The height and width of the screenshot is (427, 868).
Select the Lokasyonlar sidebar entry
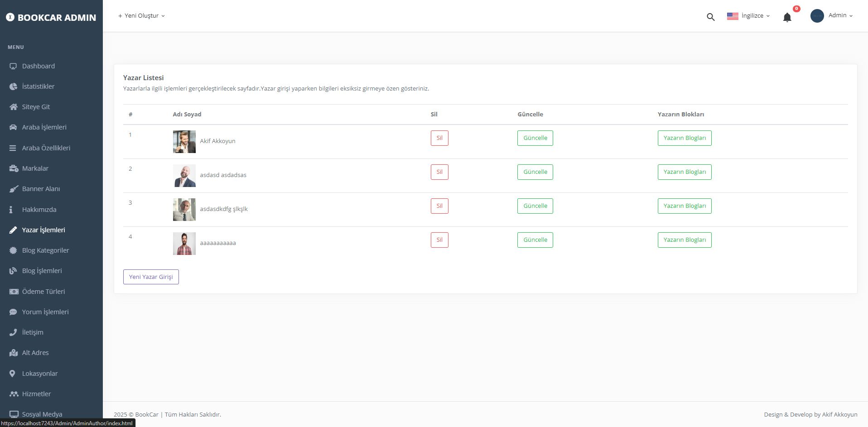point(40,373)
